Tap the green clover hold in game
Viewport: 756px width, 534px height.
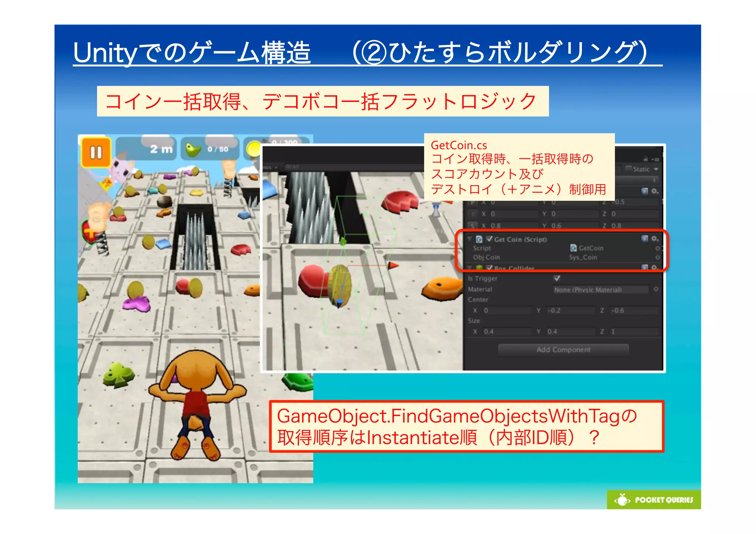point(119,375)
